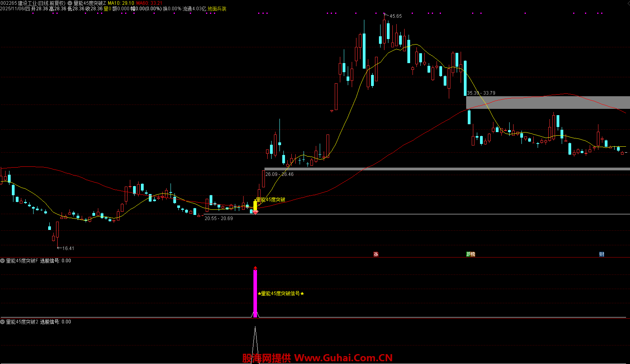Select the yellow breakout signal candle

255,205
